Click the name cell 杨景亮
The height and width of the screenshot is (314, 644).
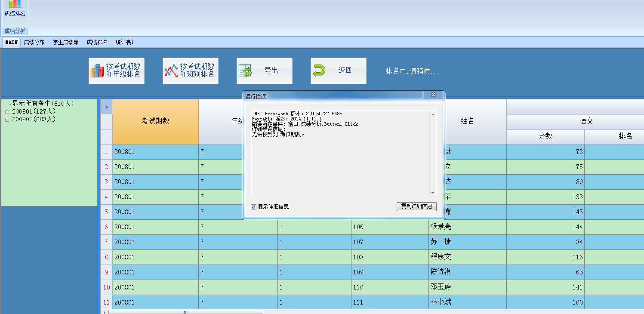pos(467,227)
